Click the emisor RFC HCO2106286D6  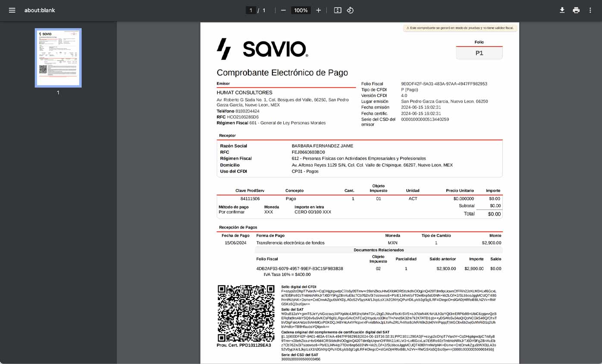pos(243,117)
